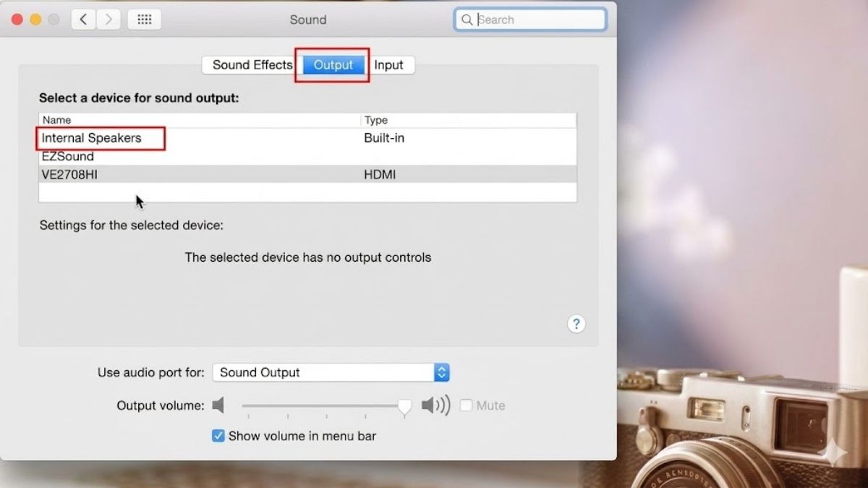
Task: Minimize the Sound window
Action: 35,20
